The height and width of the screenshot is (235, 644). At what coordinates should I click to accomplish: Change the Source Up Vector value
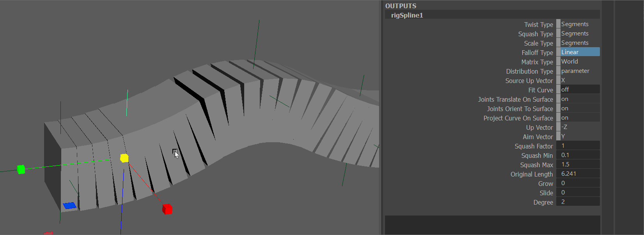(578, 80)
